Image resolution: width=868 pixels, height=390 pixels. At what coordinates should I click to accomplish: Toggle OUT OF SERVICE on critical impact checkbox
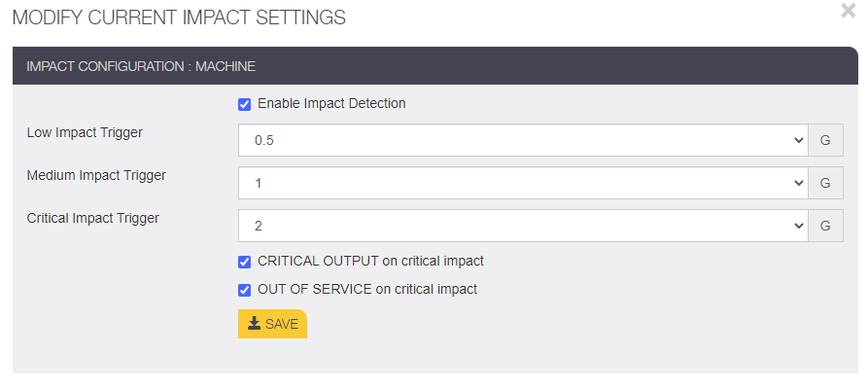click(244, 290)
